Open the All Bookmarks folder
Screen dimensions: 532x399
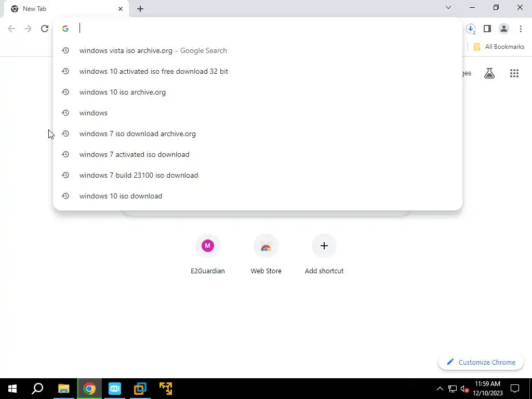coord(499,47)
